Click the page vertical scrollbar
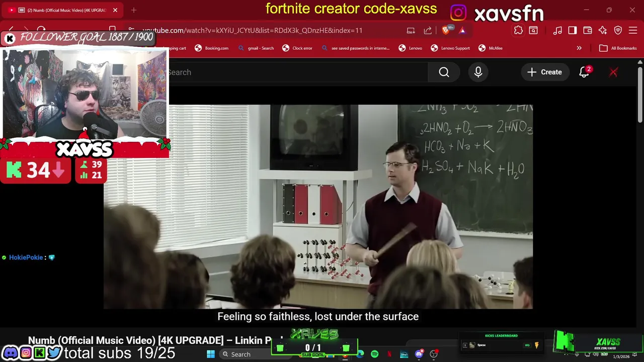The width and height of the screenshot is (644, 362). (x=640, y=96)
